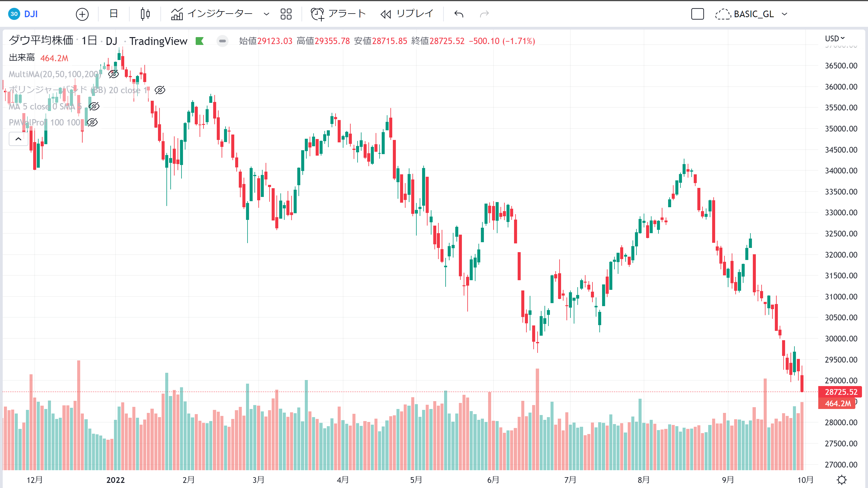Click the 33000.00 price axis label
Viewport: 868px width, 488px height.
click(841, 213)
